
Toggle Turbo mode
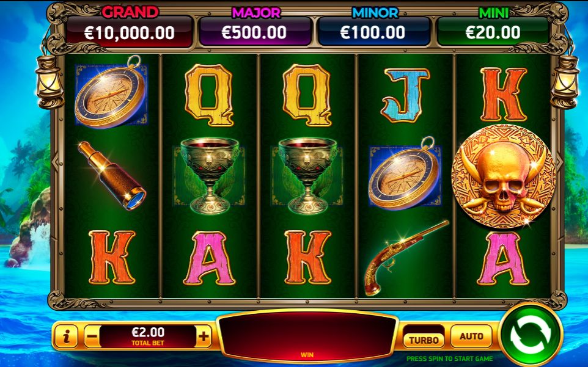(x=424, y=340)
